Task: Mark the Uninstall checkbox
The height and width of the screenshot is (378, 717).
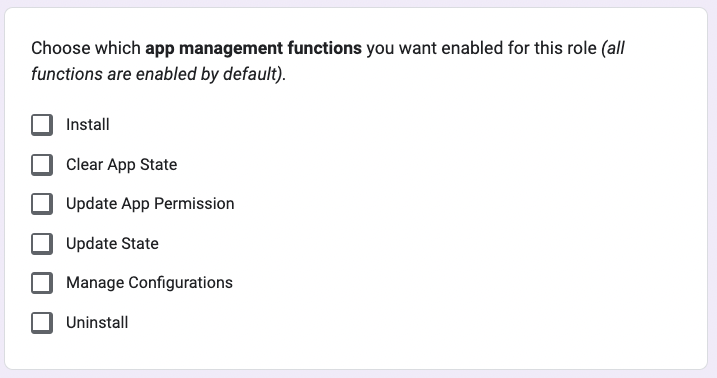Action: coord(42,323)
